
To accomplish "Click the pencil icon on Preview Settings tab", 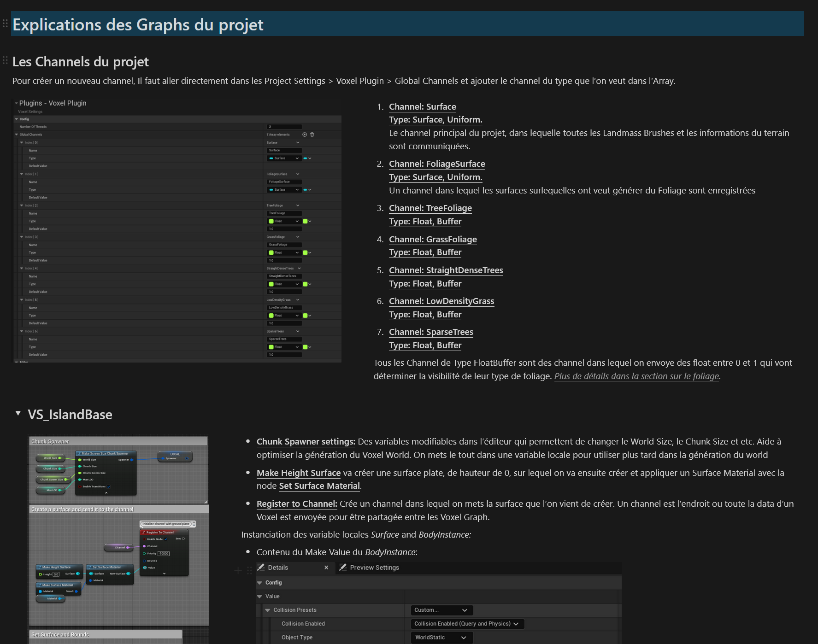I will click(343, 568).
